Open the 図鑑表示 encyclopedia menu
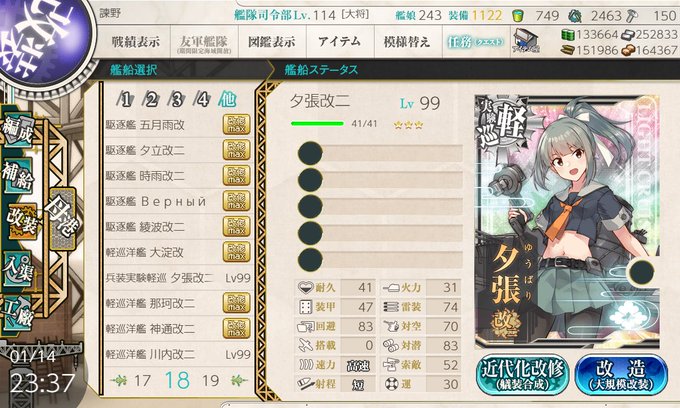The width and height of the screenshot is (680, 408). click(x=272, y=42)
